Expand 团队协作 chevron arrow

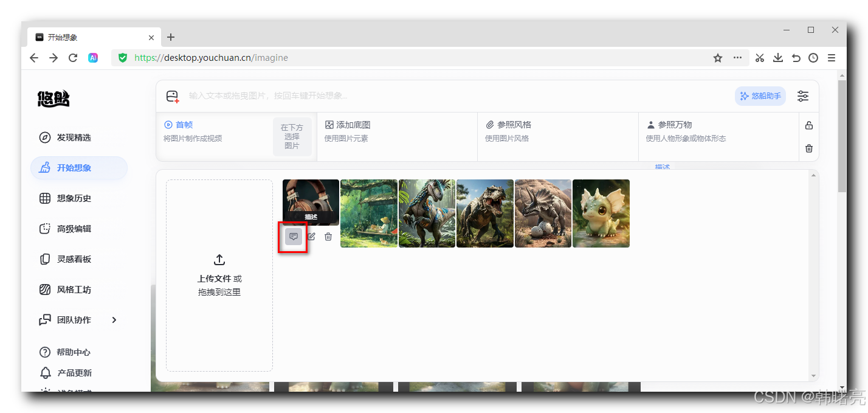pyautogui.click(x=114, y=320)
